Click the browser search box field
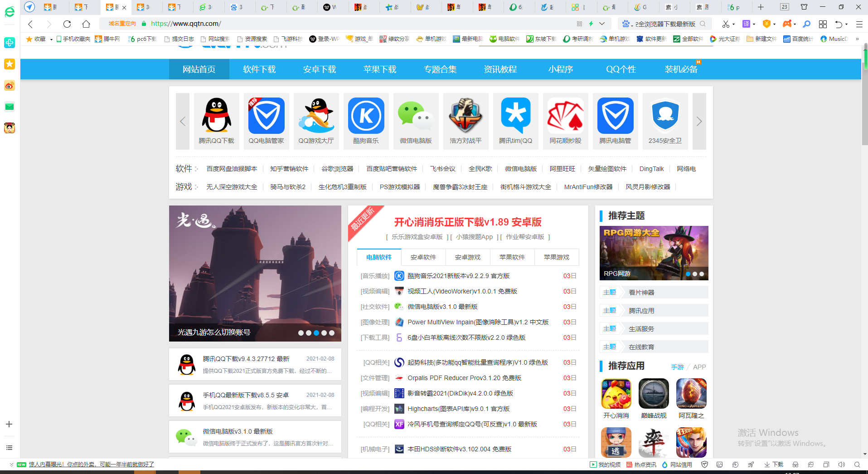Image resolution: width=868 pixels, height=474 pixels. (x=665, y=24)
